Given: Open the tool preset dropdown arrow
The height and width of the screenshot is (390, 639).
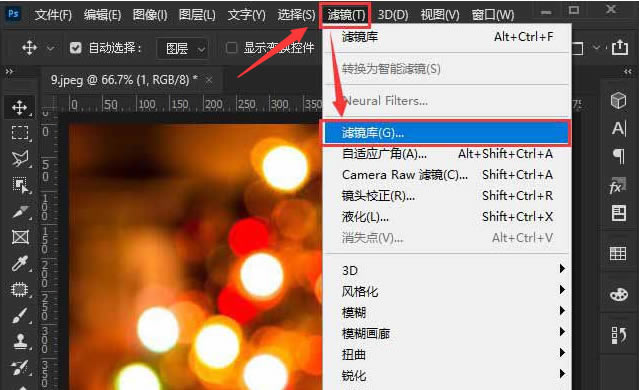Looking at the screenshot, I should pyautogui.click(x=50, y=48).
